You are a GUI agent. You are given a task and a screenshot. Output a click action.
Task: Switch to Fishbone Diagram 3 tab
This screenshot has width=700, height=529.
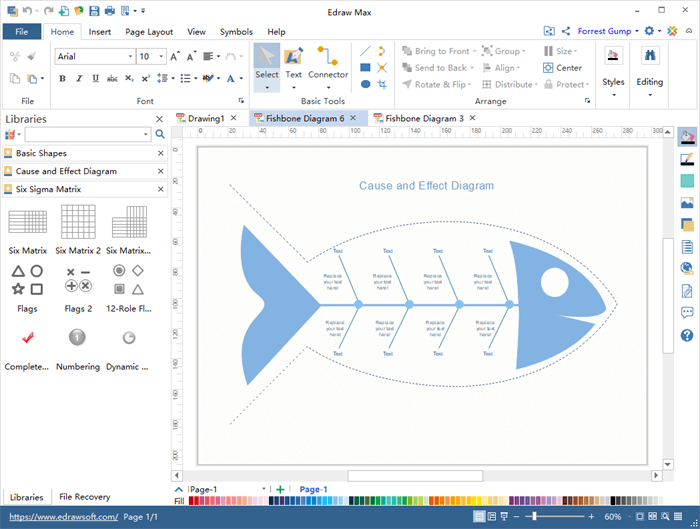tap(425, 118)
